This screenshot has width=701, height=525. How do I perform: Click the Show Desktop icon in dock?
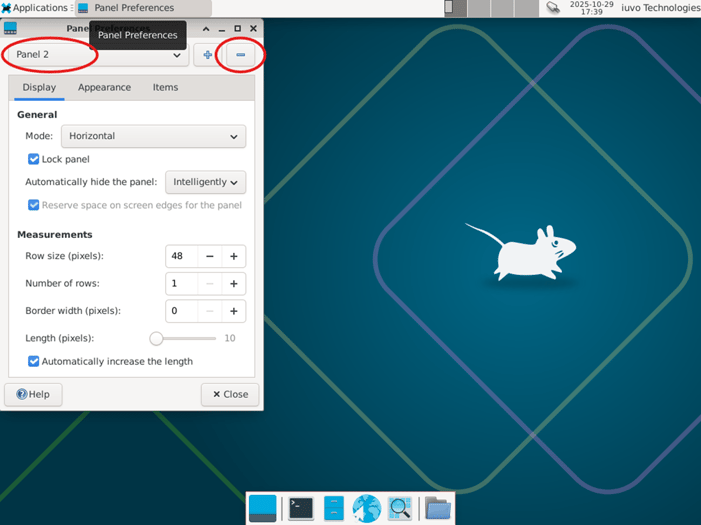(x=263, y=508)
